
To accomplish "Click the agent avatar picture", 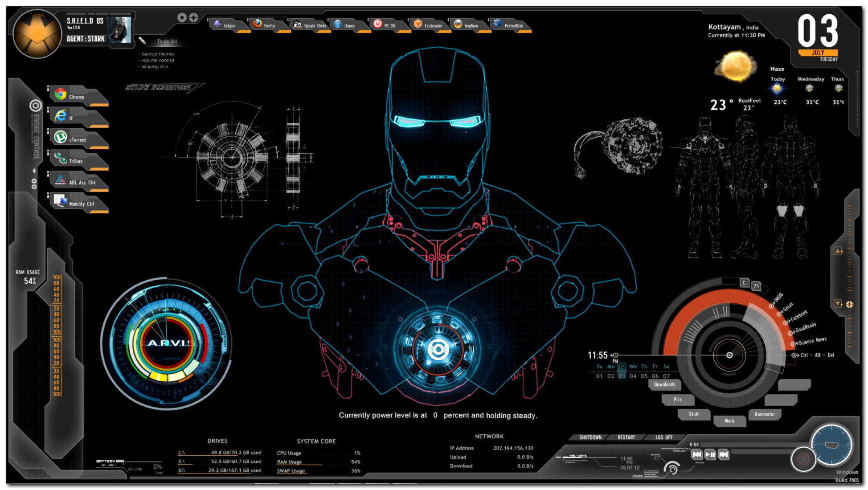I will point(119,29).
